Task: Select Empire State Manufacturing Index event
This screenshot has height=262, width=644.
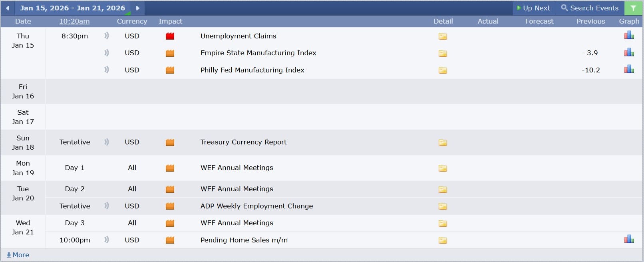Action: click(x=258, y=53)
